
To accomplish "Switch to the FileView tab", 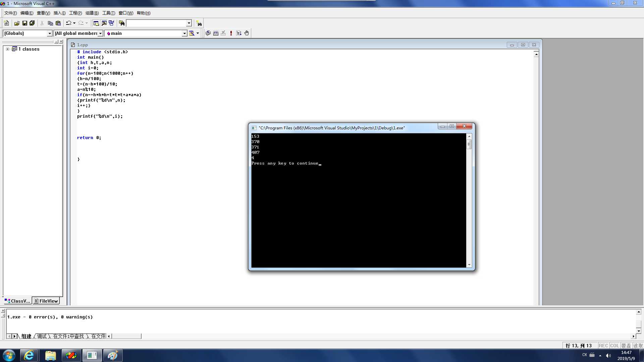I will tap(46, 301).
